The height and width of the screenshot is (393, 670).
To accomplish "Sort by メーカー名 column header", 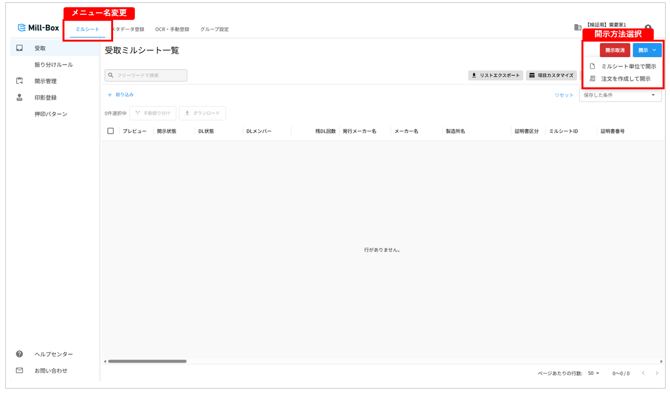I will [406, 131].
